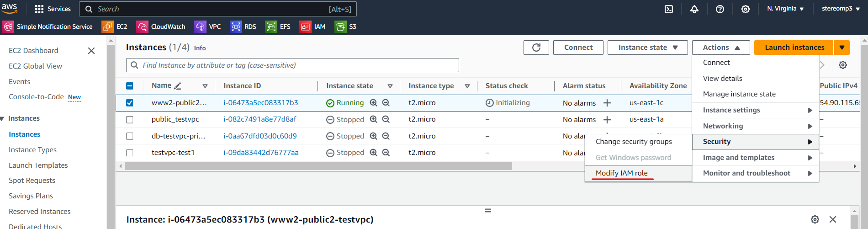Expand Monitor and troubleshoot submenu
Image resolution: width=868 pixels, height=229 pixels.
(x=755, y=173)
